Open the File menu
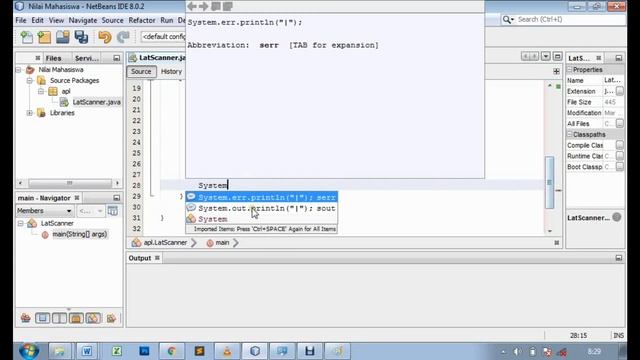The image size is (640, 360). pos(20,20)
